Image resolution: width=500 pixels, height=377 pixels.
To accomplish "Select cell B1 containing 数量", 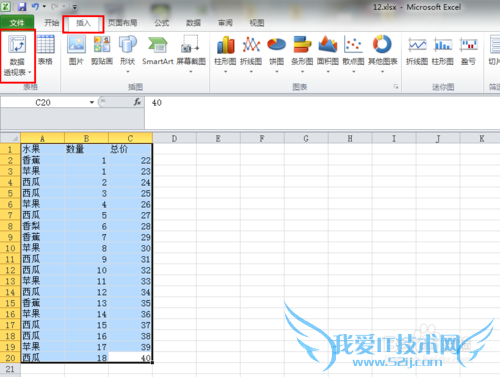I will click(x=86, y=149).
